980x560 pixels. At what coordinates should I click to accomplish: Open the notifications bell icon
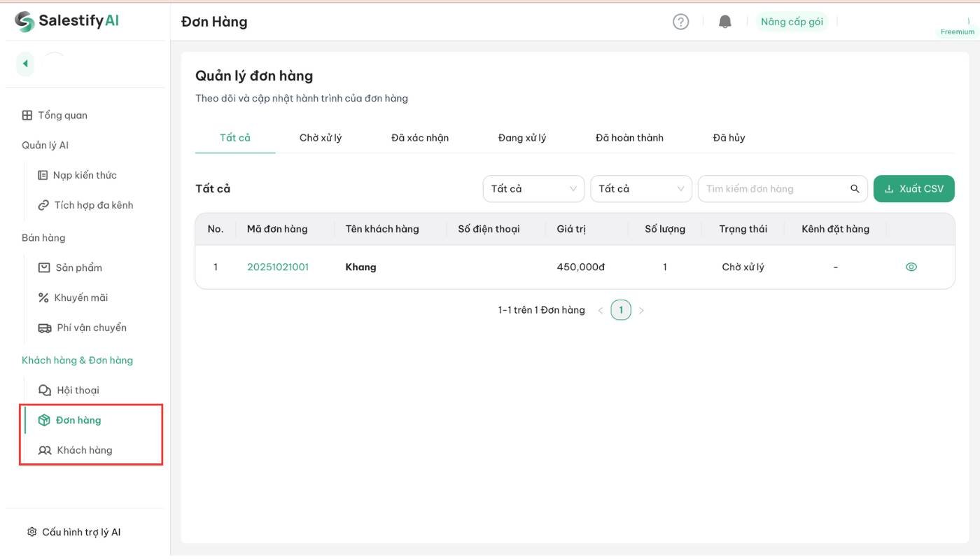[x=725, y=22]
